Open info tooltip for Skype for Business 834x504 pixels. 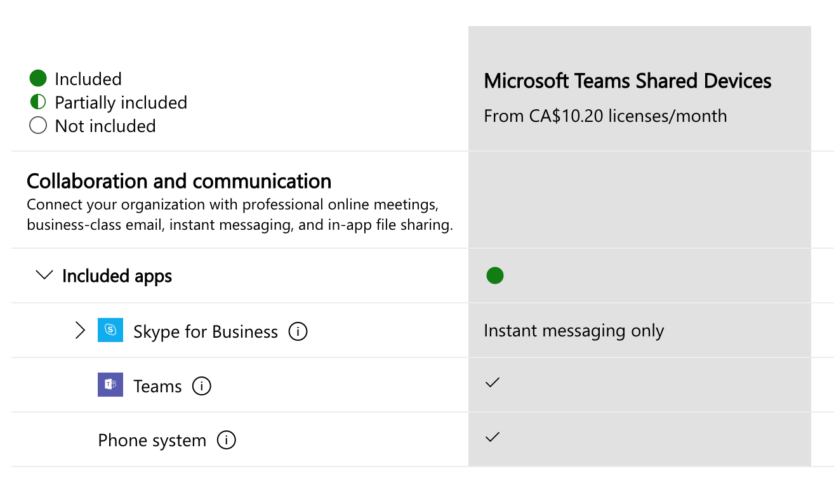pos(298,331)
